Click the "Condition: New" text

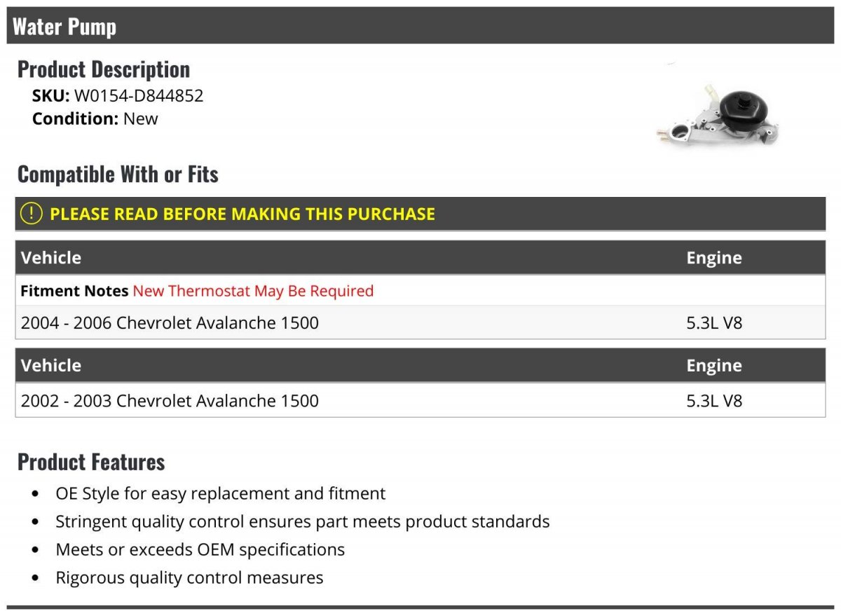click(x=95, y=118)
